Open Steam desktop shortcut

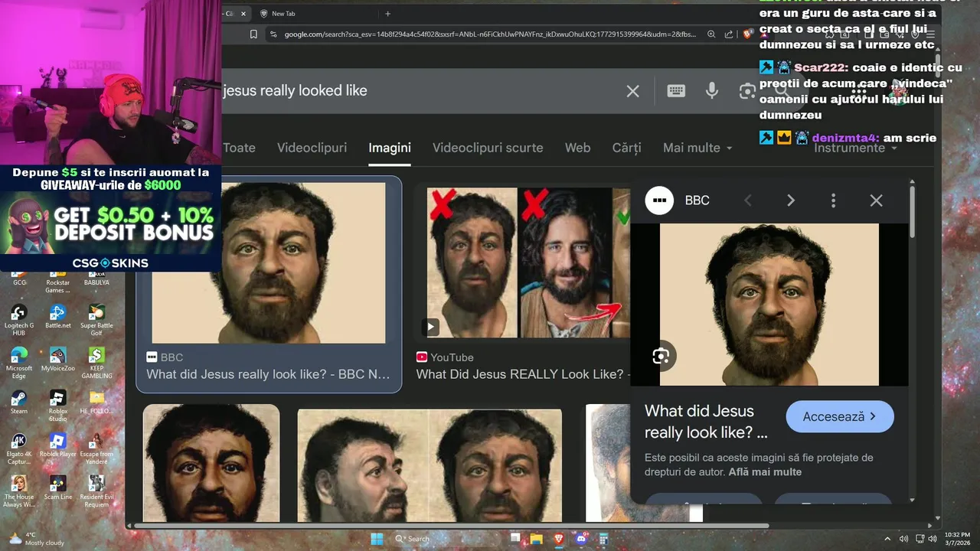pos(19,403)
